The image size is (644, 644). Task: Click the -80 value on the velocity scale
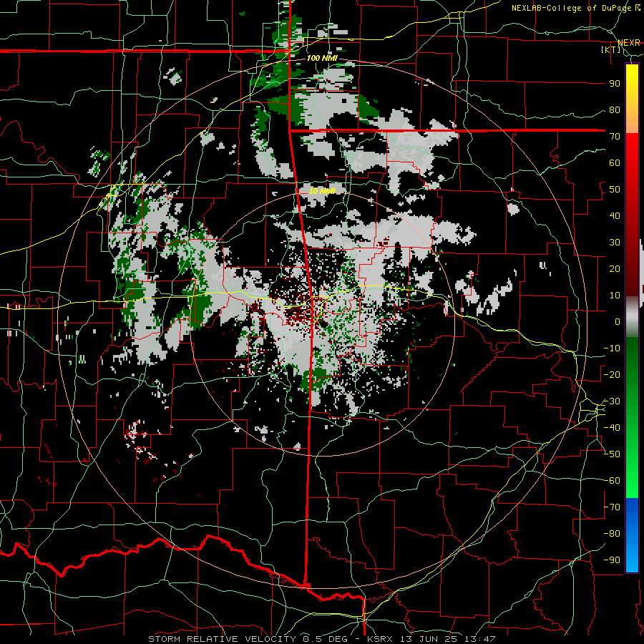[x=612, y=534]
